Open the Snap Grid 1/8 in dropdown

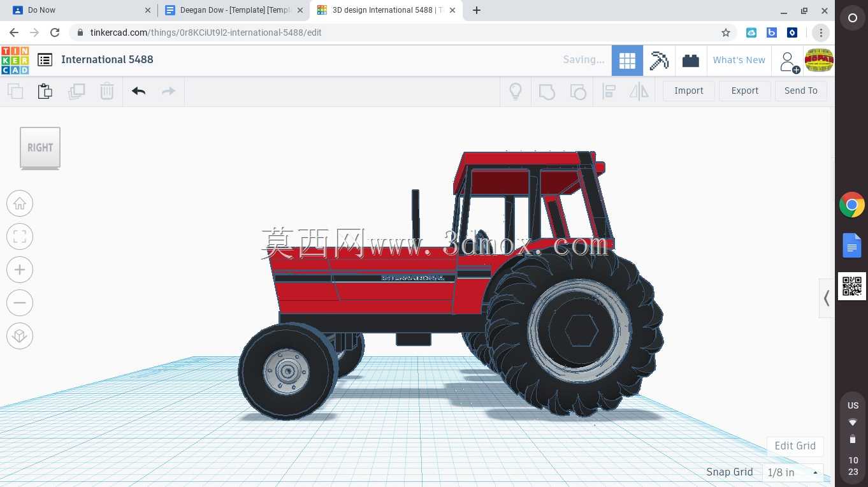[793, 472]
